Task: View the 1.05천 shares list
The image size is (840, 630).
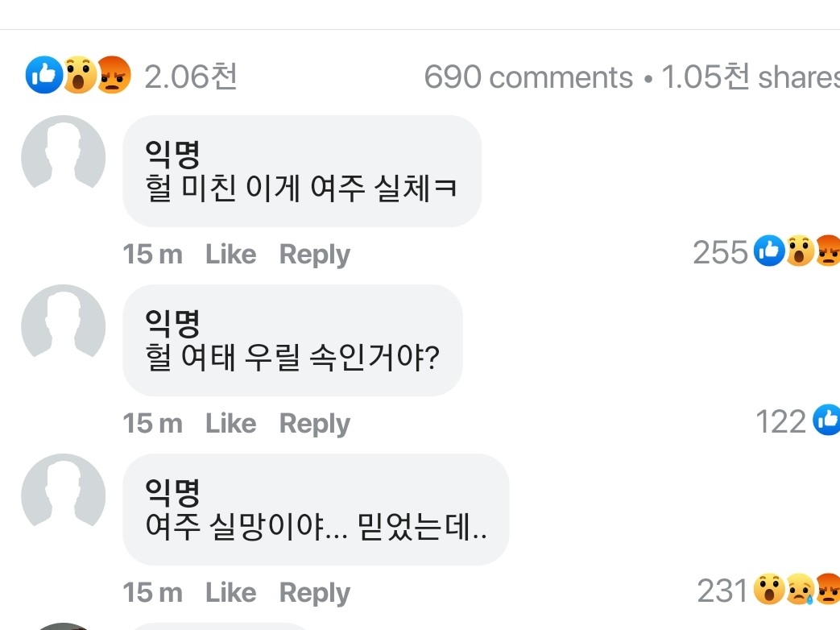Action: point(751,77)
